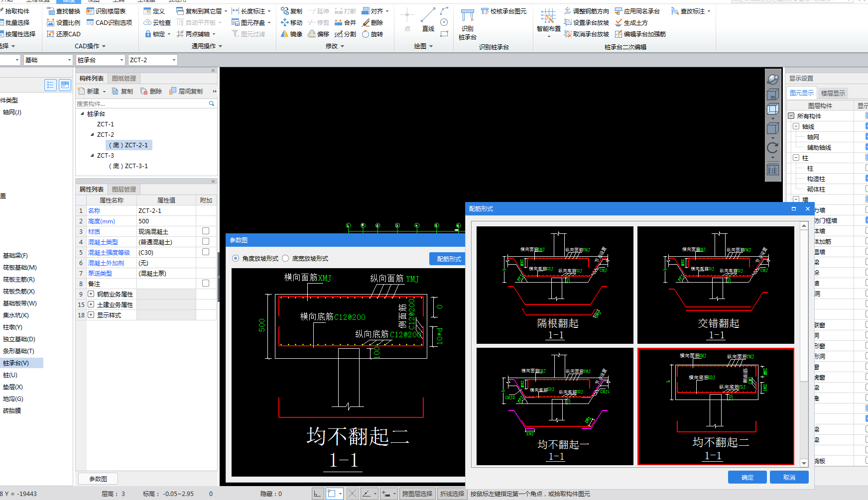Click 校核承台图元
868x500 pixels.
click(x=503, y=11)
